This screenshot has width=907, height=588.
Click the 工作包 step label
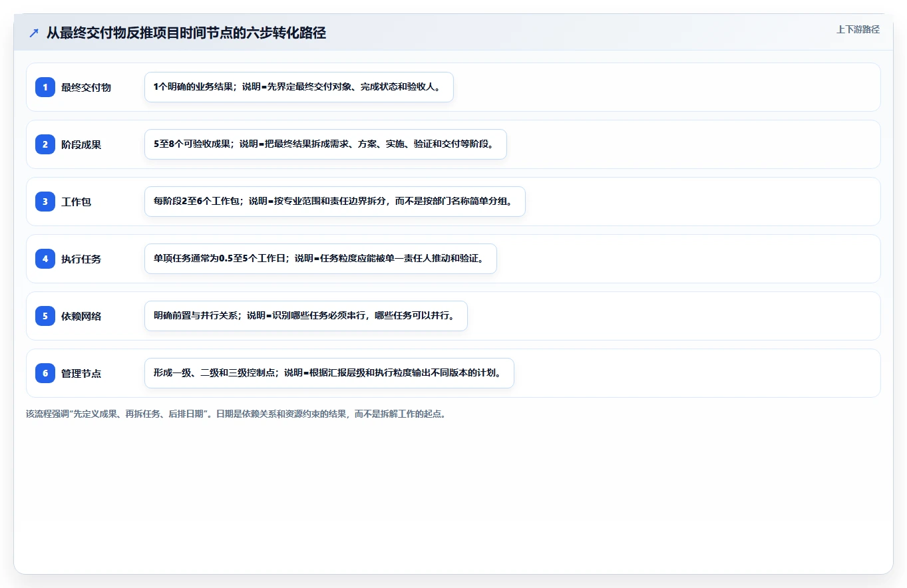coord(76,202)
